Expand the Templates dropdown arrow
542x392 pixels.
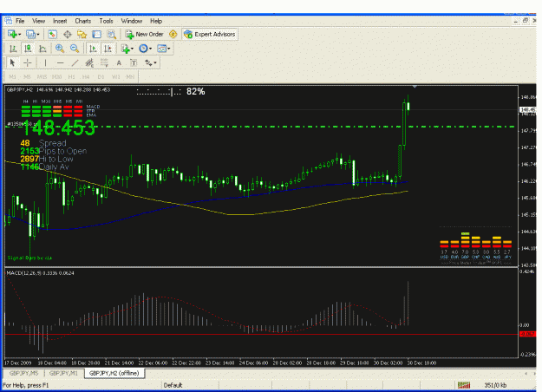click(169, 49)
